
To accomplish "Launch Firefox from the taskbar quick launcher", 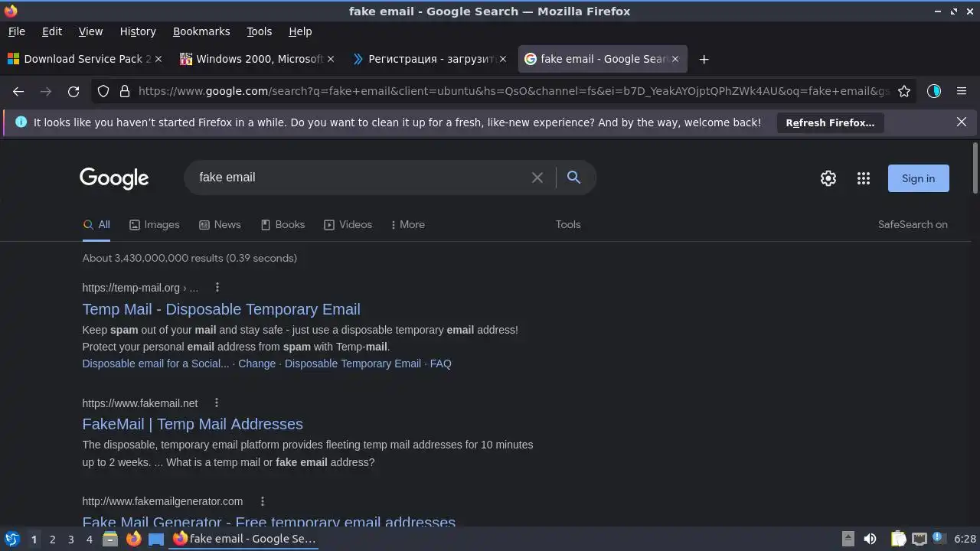I will click(133, 539).
